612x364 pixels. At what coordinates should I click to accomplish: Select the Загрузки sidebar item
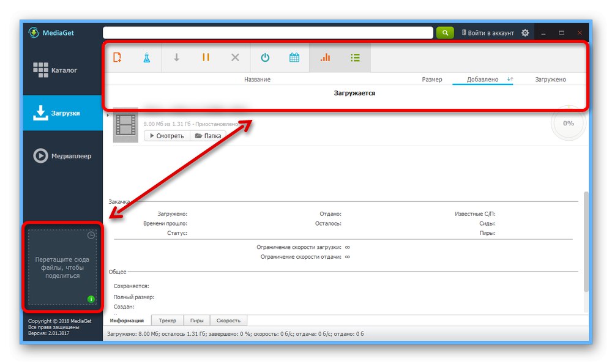pyautogui.click(x=62, y=113)
